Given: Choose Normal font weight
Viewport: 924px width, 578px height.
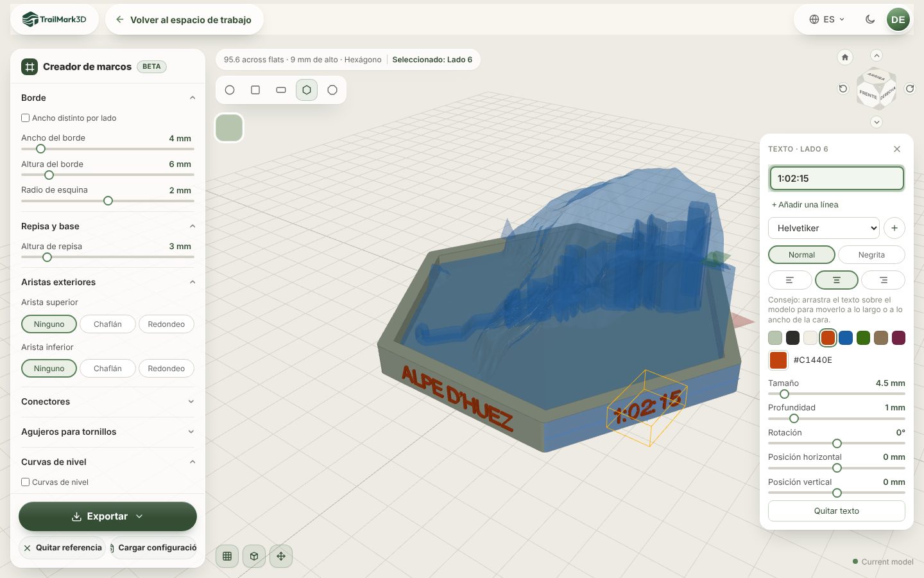Looking at the screenshot, I should tap(801, 255).
